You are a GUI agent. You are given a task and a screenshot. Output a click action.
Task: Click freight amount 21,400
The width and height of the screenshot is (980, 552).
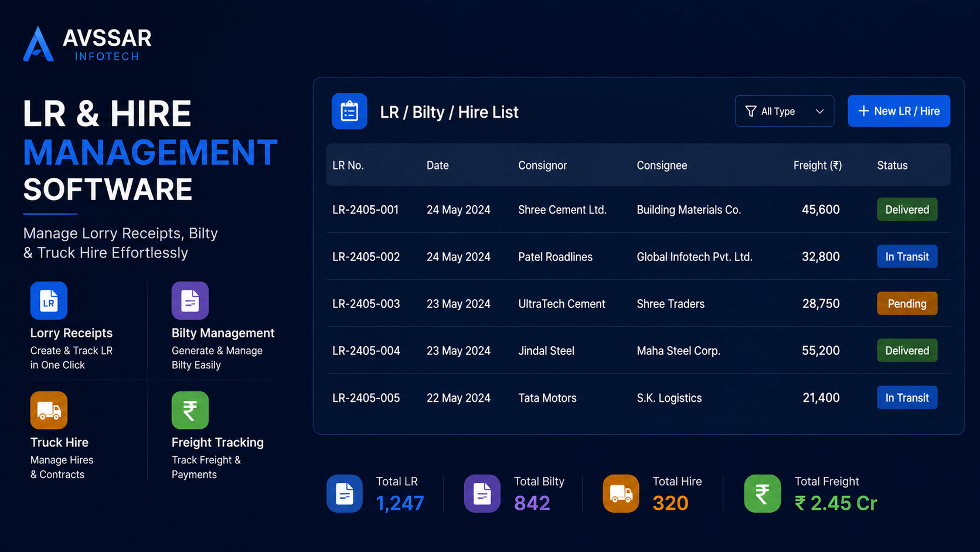[x=821, y=397]
